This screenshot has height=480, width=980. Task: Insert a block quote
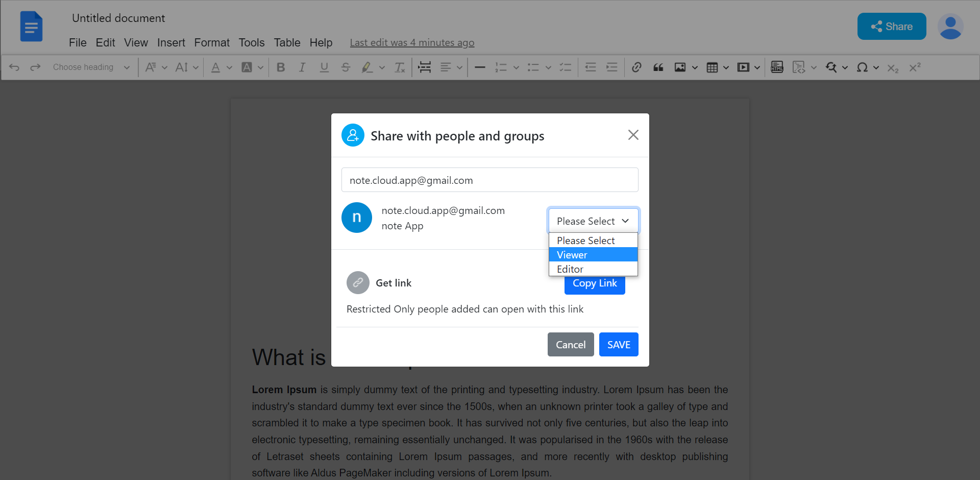[658, 67]
